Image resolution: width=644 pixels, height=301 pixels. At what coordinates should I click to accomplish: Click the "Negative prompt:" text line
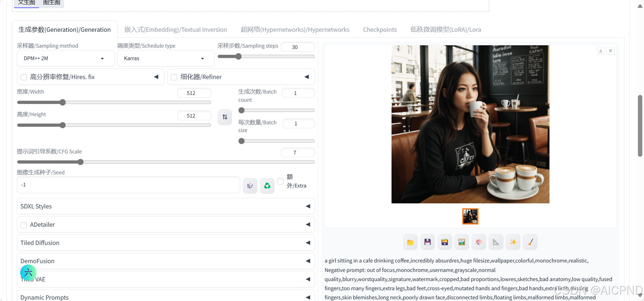[x=410, y=270]
